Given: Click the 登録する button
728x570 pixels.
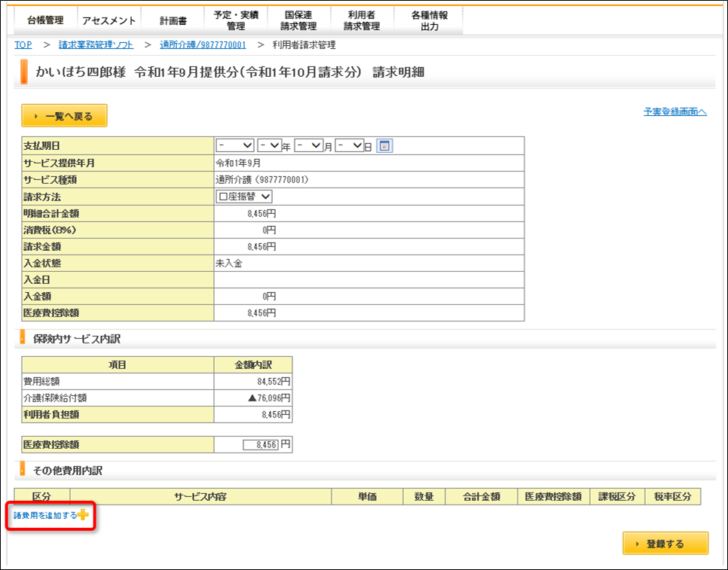Looking at the screenshot, I should pyautogui.click(x=665, y=543).
